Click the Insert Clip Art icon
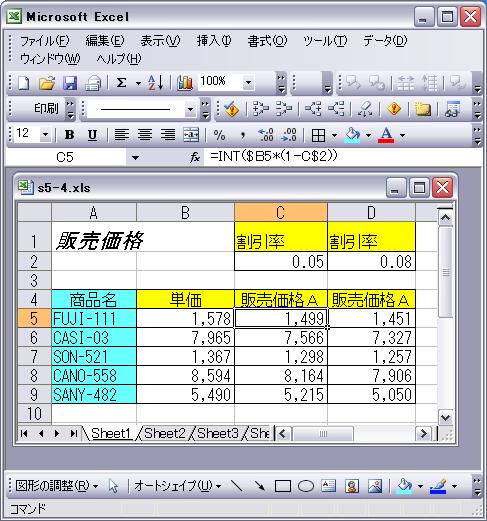 pyautogui.click(x=352, y=486)
